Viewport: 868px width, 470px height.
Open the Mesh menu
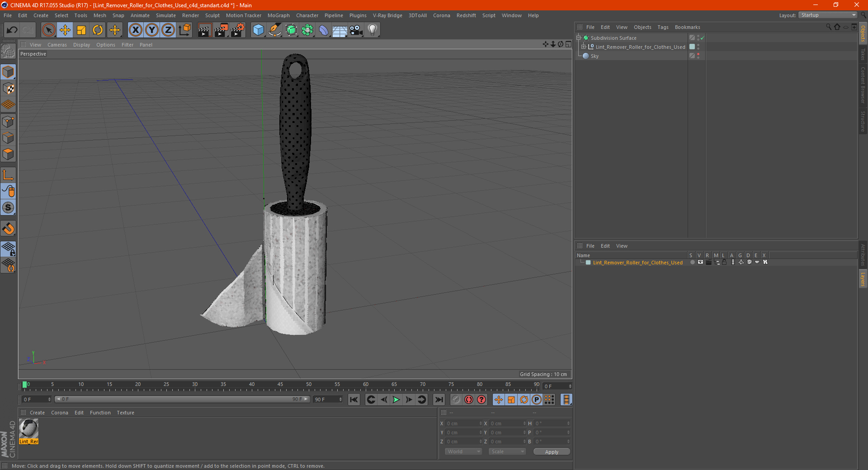pos(100,15)
